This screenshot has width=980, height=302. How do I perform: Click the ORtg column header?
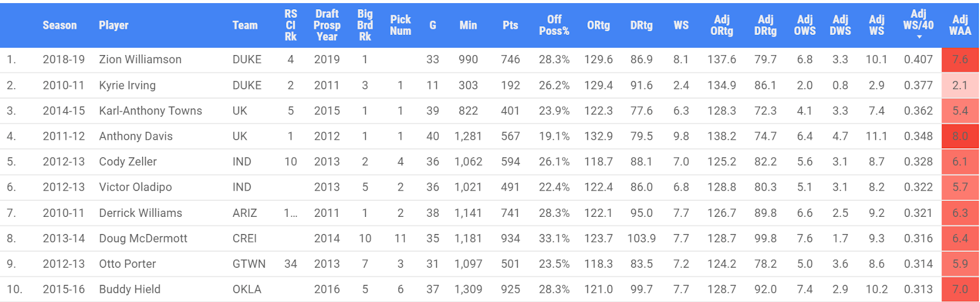pos(598,25)
